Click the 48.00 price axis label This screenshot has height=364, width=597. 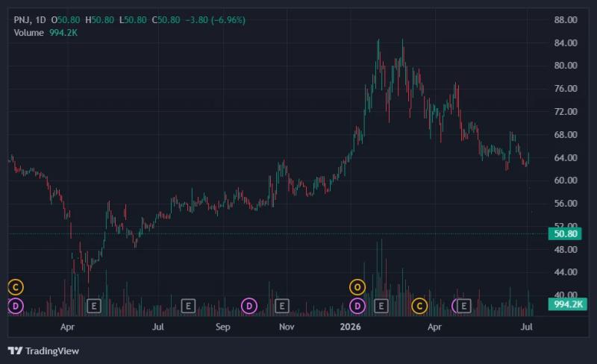[566, 249]
